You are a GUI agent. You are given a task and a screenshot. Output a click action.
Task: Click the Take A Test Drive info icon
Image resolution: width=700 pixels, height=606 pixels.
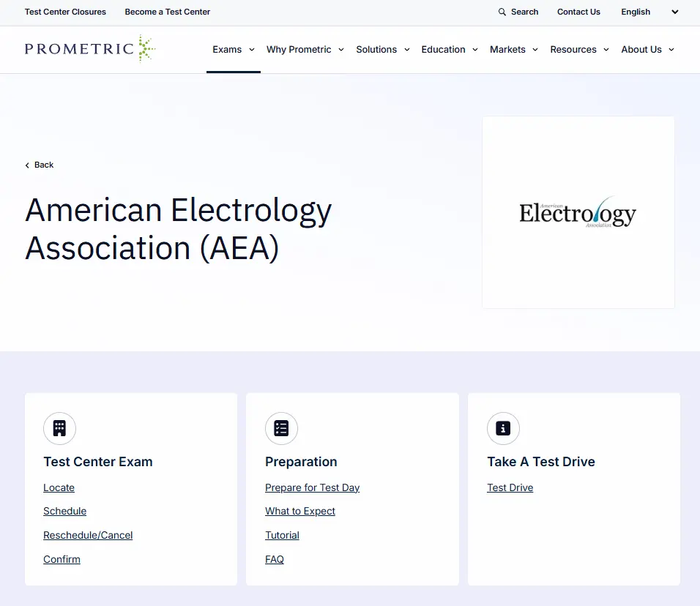pyautogui.click(x=503, y=429)
